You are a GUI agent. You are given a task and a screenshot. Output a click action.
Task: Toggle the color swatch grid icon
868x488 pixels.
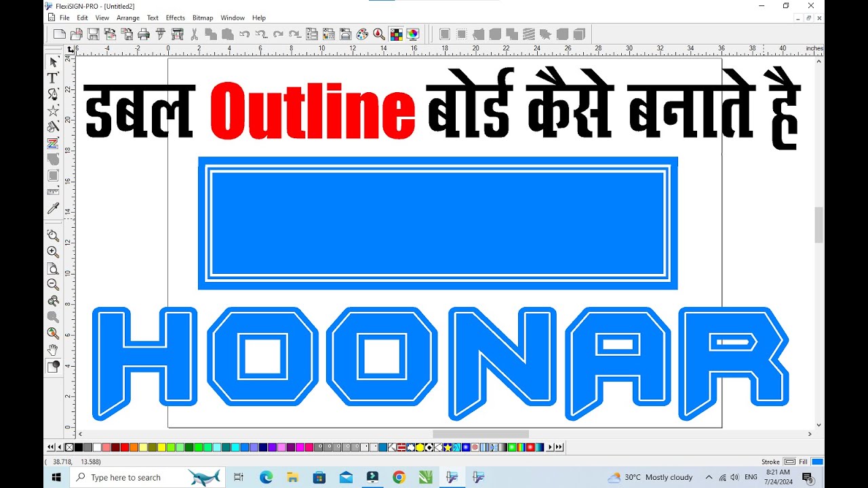[396, 34]
